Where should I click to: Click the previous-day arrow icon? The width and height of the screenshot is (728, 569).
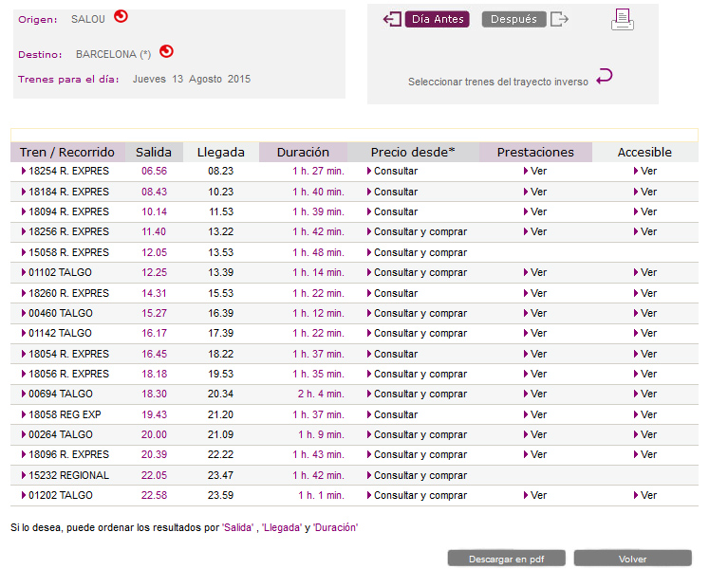392,20
